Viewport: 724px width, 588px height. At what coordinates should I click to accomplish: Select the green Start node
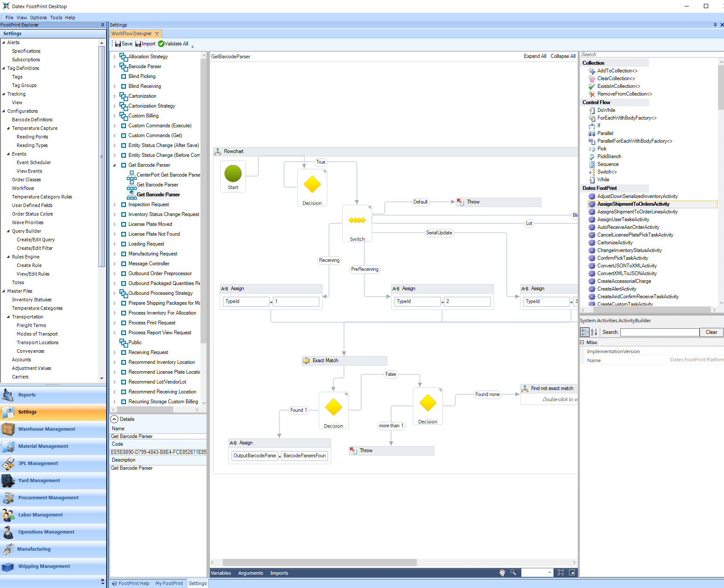point(233,174)
